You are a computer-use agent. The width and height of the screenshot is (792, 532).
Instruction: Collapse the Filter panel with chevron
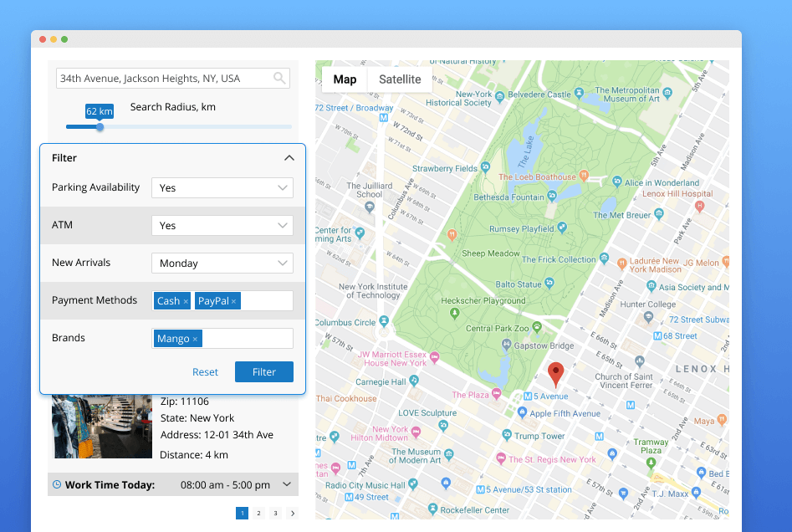point(289,158)
